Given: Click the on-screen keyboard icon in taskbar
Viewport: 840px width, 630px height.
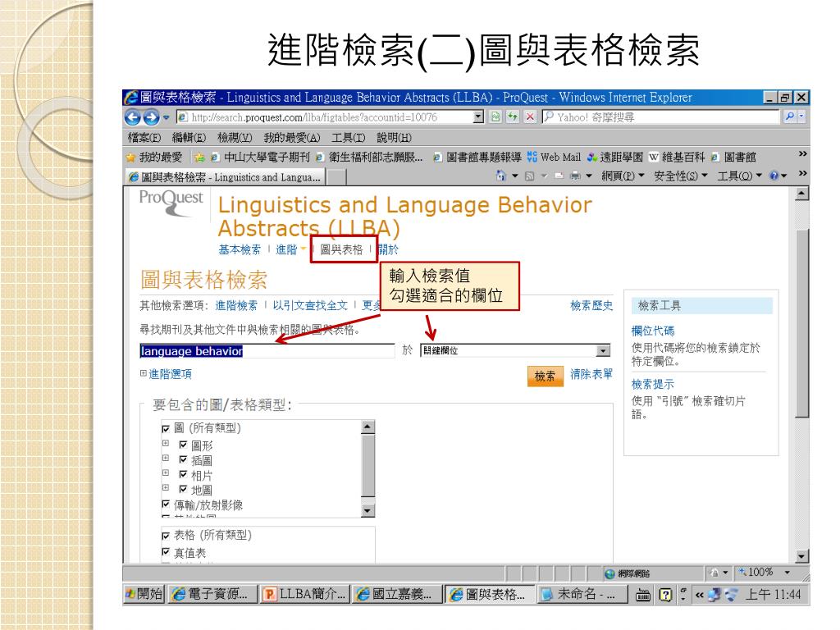Looking at the screenshot, I should tap(643, 595).
